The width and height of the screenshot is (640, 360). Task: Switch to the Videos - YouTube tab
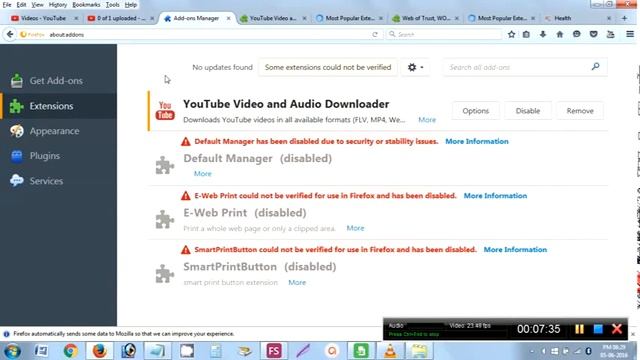point(43,18)
